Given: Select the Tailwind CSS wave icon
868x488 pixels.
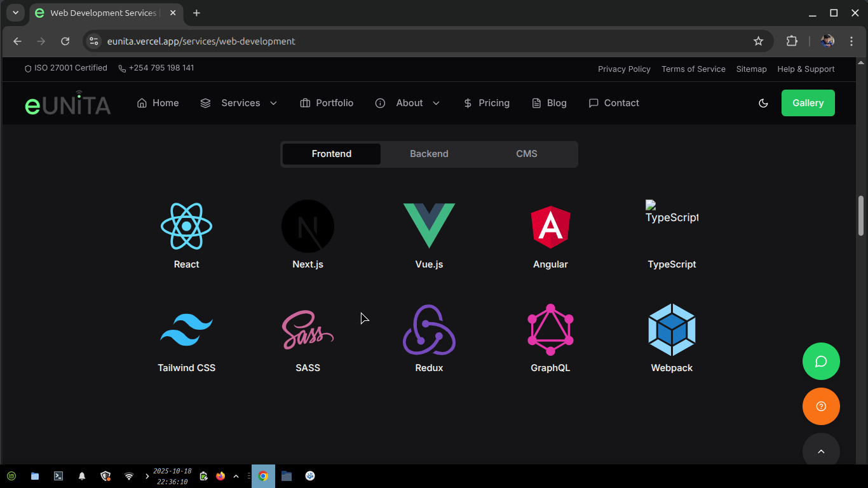Looking at the screenshot, I should click(186, 329).
